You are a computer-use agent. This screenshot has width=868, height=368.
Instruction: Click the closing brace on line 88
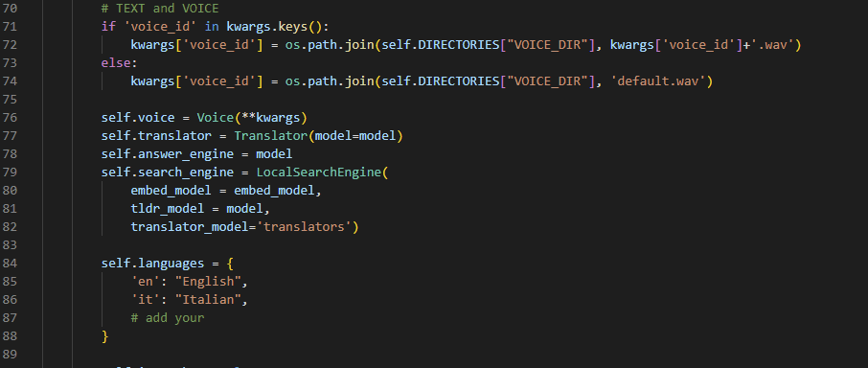point(104,337)
